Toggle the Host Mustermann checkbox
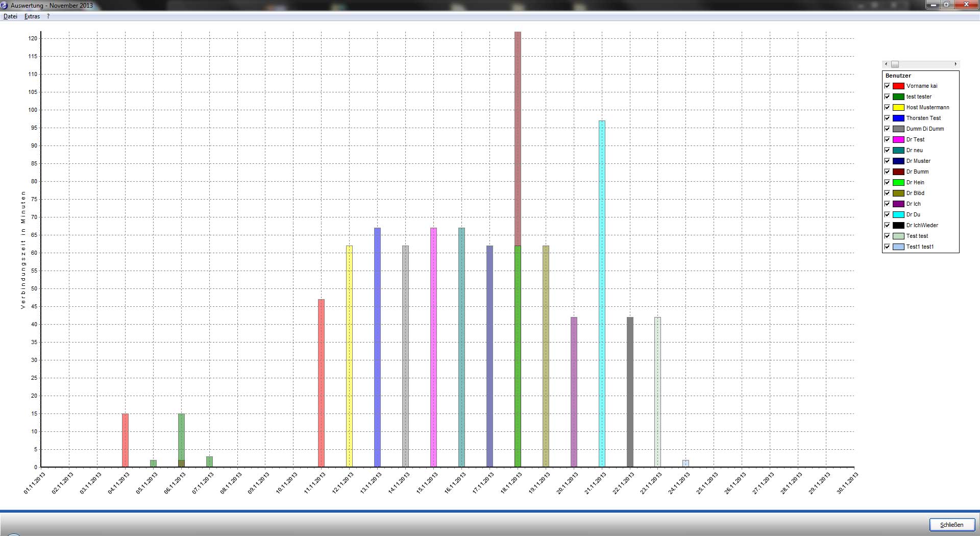Screen dimensions: 980x536 (x=887, y=107)
